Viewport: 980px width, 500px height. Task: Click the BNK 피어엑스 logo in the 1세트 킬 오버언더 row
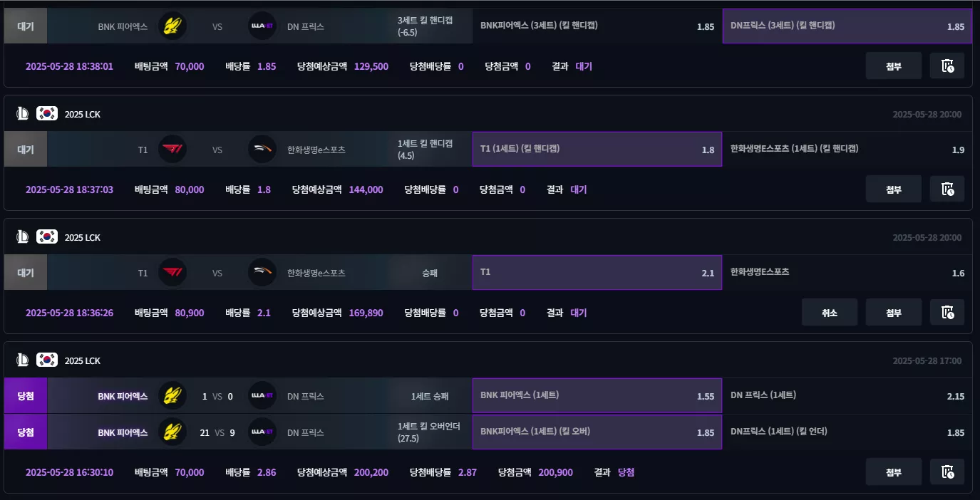pyautogui.click(x=172, y=432)
